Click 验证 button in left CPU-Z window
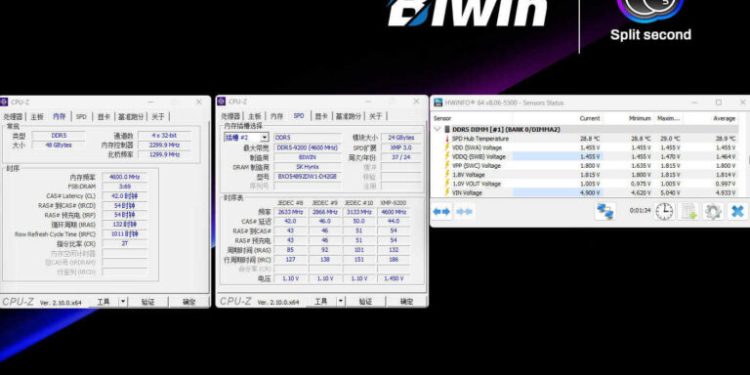This screenshot has width=750, height=375. click(x=148, y=302)
